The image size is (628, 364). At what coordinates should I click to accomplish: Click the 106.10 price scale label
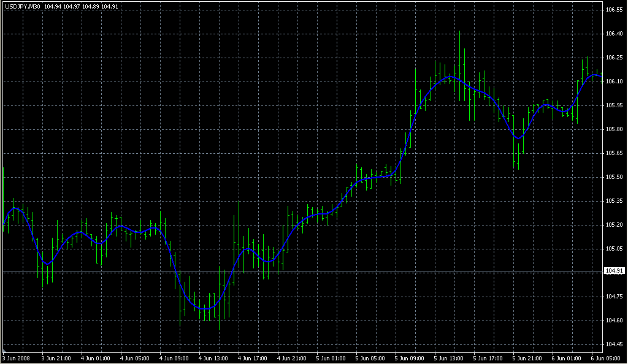pyautogui.click(x=615, y=82)
